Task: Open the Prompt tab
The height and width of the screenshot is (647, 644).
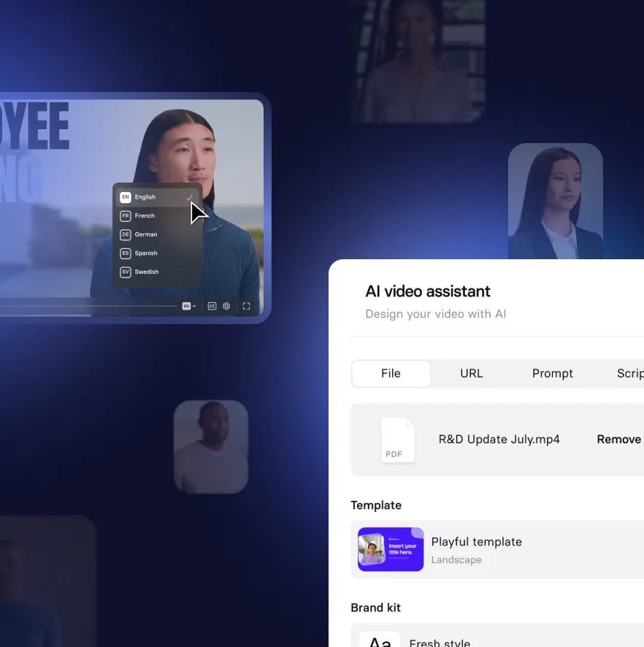Action: (552, 373)
